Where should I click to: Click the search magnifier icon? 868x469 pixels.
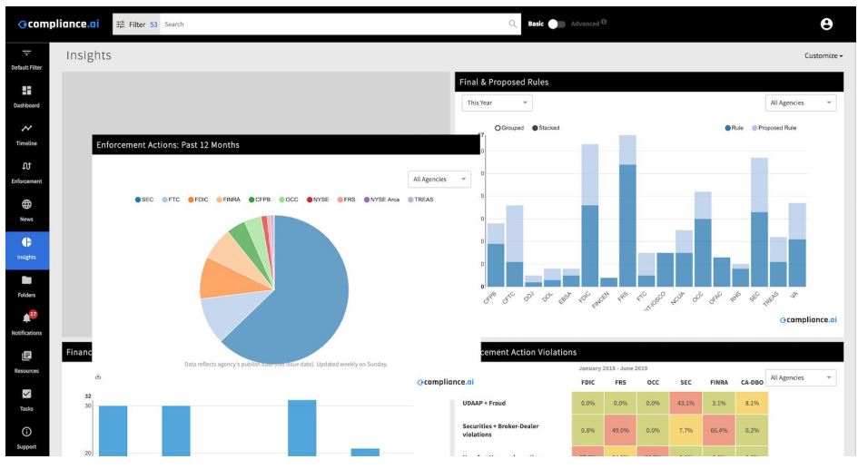(x=513, y=24)
